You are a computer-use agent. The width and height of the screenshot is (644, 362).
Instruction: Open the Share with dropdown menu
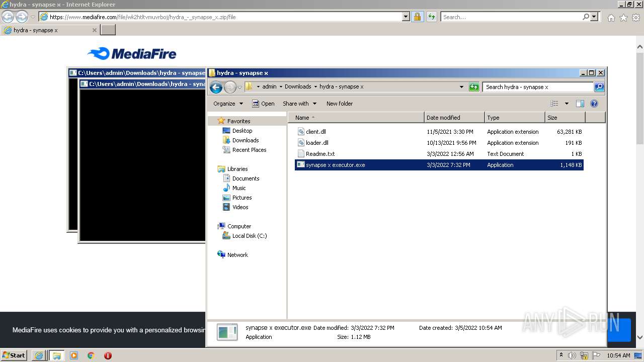[299, 104]
